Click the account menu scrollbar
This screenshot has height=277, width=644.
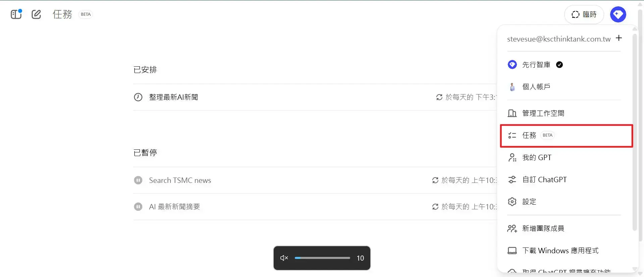(x=634, y=132)
